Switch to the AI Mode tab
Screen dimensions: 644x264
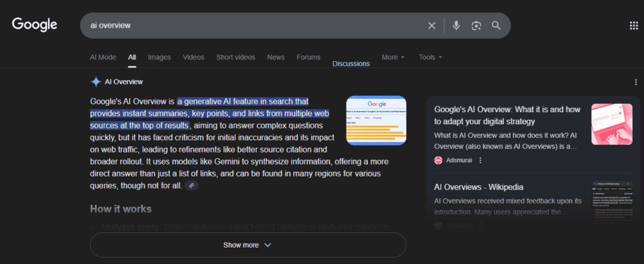103,57
